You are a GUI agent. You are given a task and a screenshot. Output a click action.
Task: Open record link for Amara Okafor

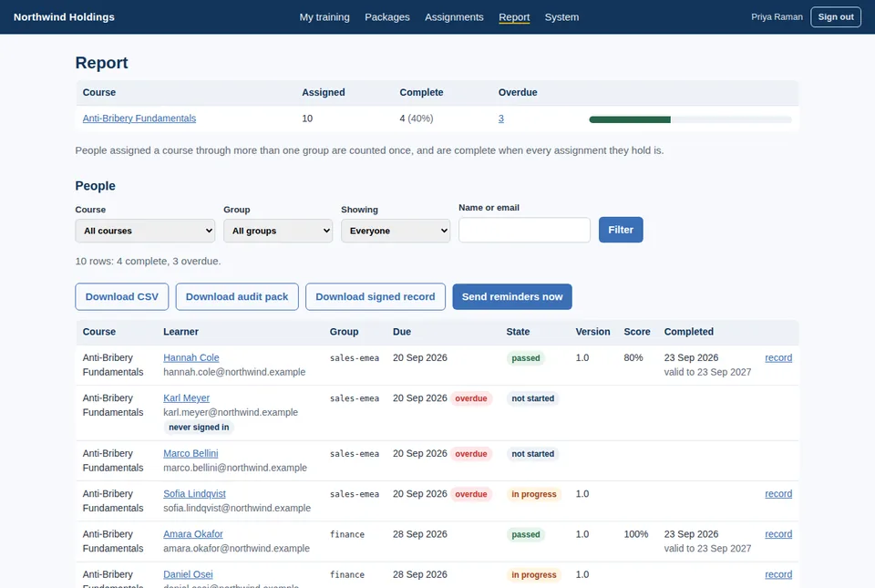click(778, 534)
